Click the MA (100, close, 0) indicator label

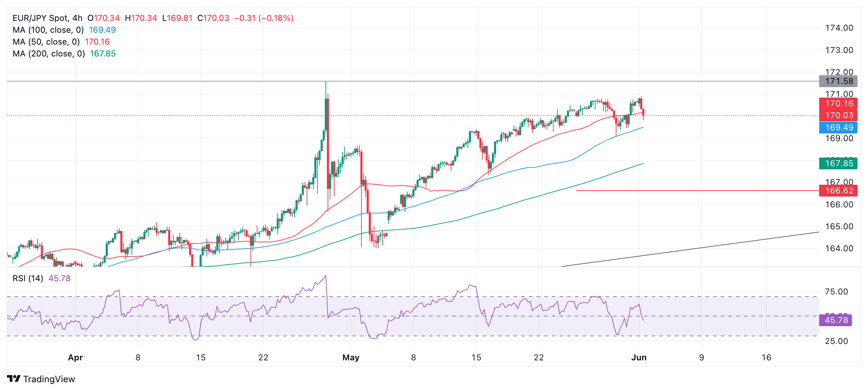[x=48, y=30]
